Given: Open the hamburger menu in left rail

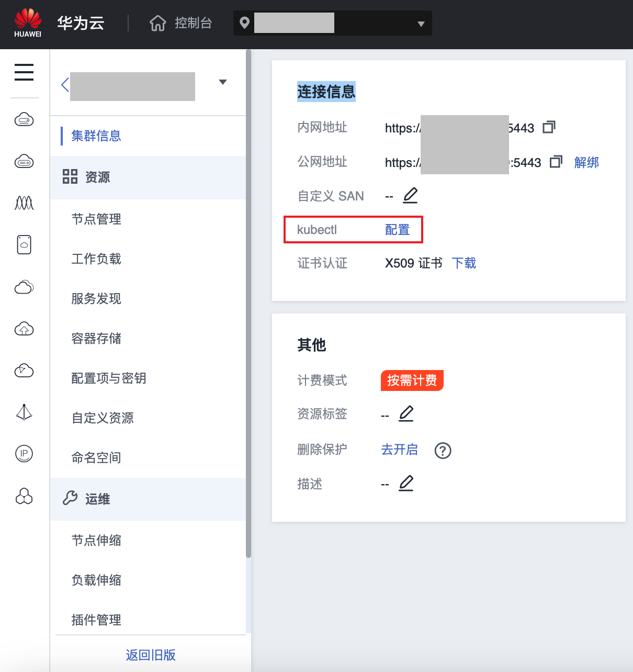Looking at the screenshot, I should [24, 72].
